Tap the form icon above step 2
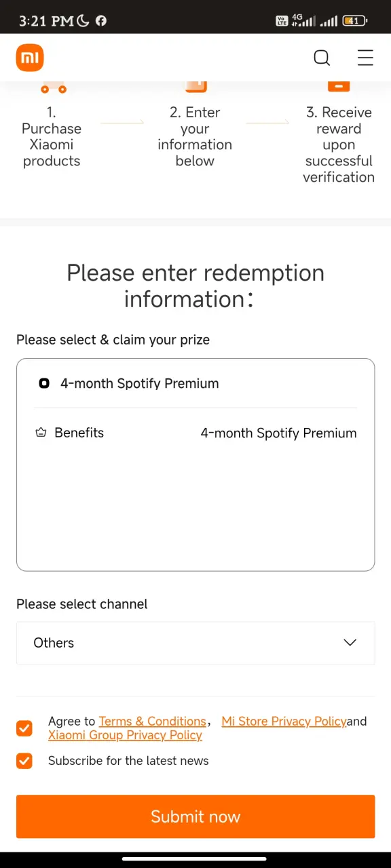391x868 pixels. 195,87
